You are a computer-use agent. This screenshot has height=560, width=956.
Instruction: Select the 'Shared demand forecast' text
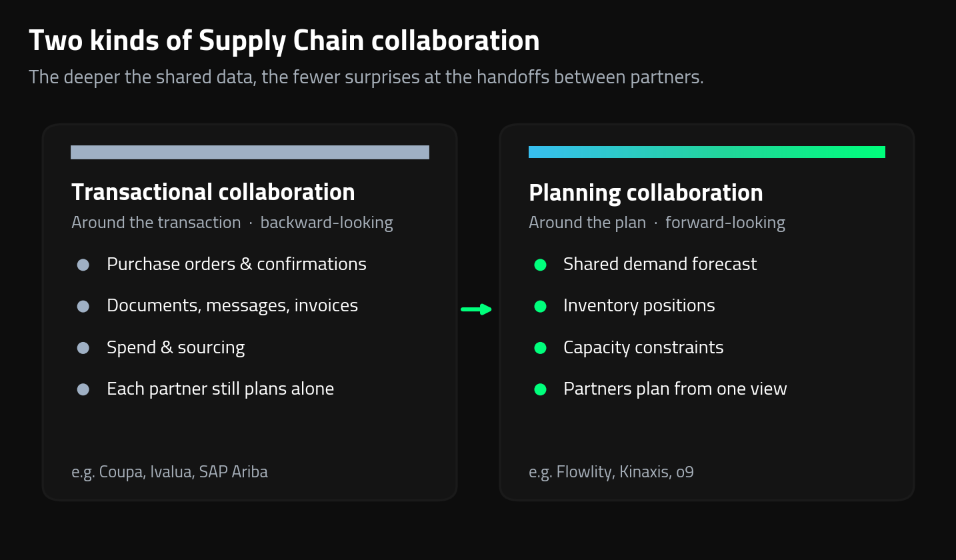(660, 264)
